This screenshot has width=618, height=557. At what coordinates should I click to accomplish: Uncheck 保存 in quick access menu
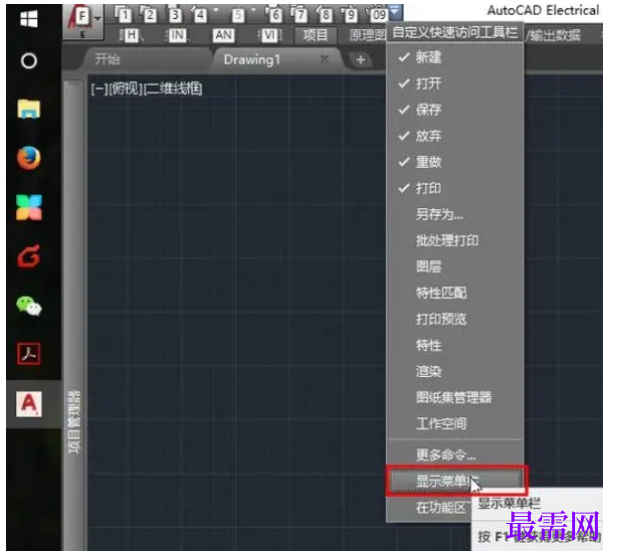tap(455, 110)
